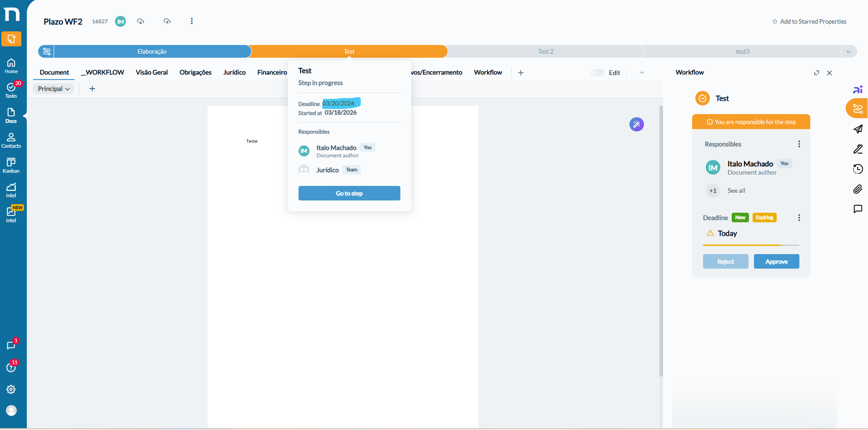Click the cloud download icon in header
The height and width of the screenshot is (430, 868).
(x=141, y=21)
